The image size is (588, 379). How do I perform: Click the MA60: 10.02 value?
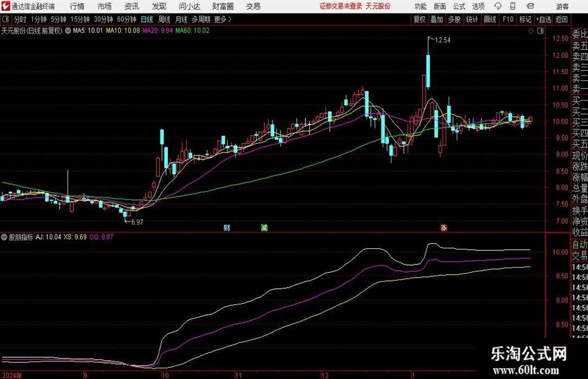click(x=192, y=30)
